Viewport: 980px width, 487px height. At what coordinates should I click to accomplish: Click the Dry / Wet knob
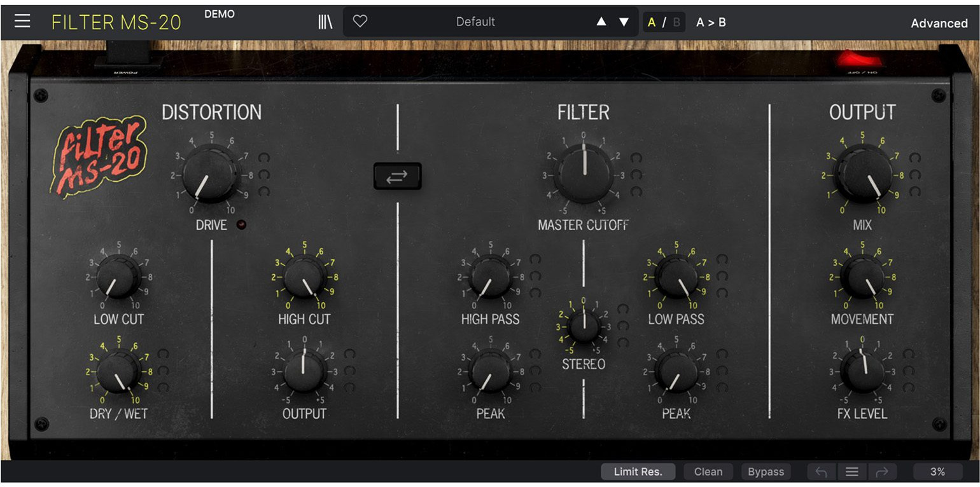click(118, 371)
